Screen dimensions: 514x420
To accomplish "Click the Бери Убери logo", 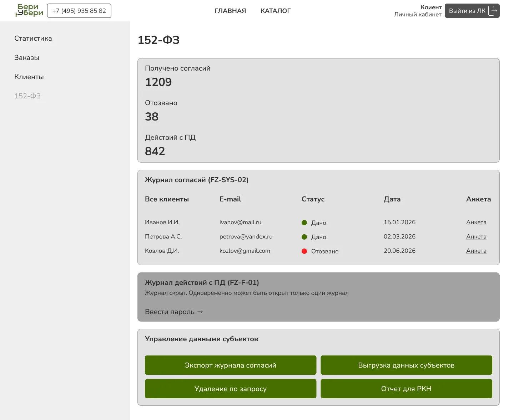I will [x=29, y=11].
